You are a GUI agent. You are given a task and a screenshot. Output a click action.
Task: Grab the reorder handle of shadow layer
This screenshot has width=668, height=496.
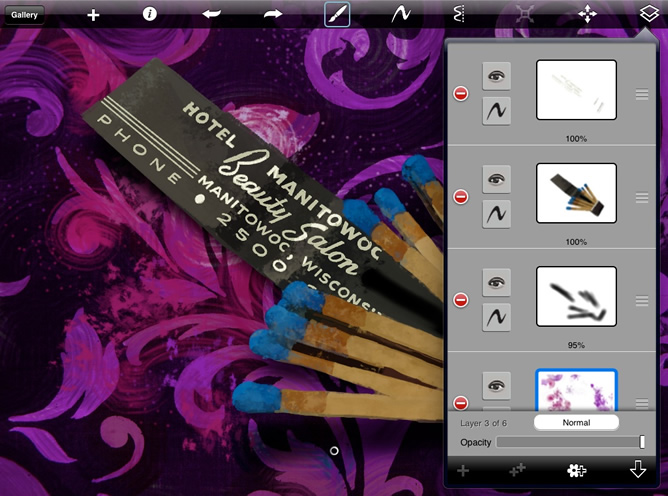click(642, 301)
